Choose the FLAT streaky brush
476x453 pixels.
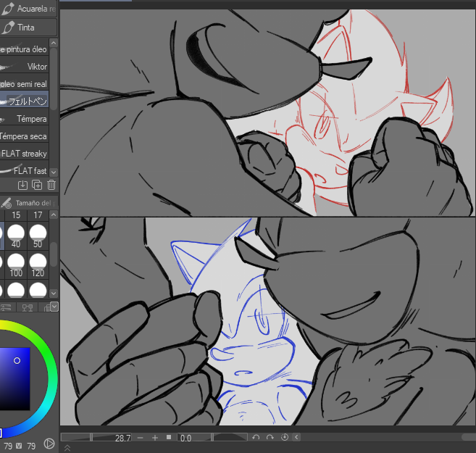pos(25,154)
